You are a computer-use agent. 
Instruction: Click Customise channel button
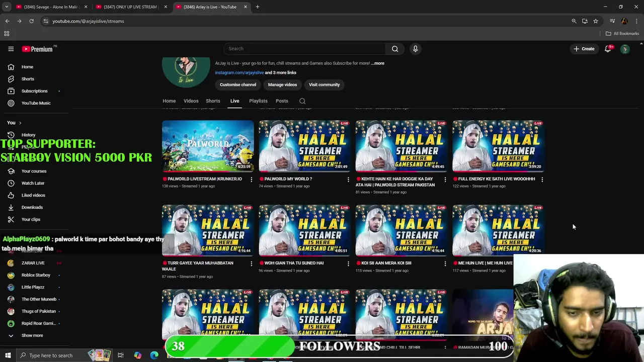238,85
